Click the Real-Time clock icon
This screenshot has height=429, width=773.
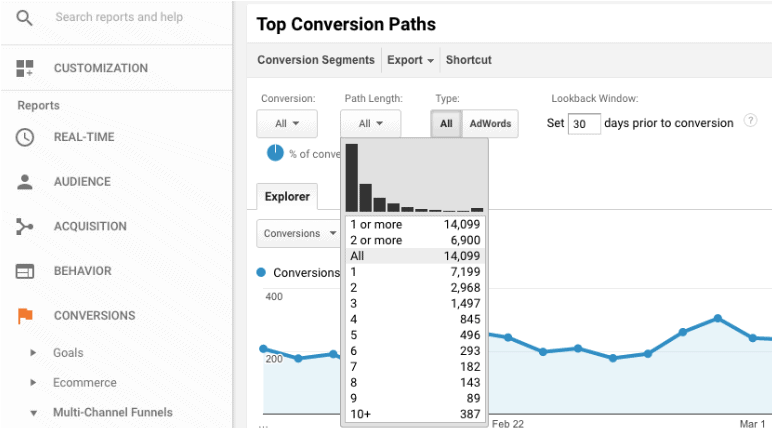point(25,137)
